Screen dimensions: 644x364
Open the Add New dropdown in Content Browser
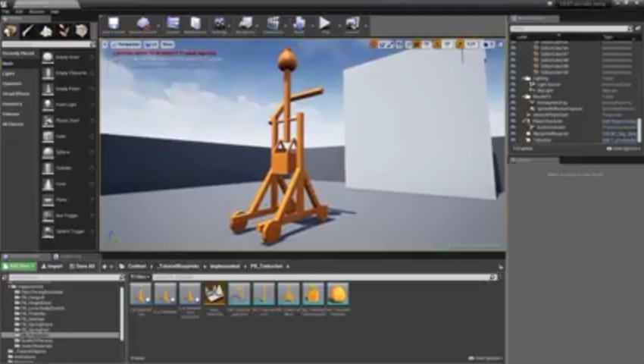coord(19,266)
